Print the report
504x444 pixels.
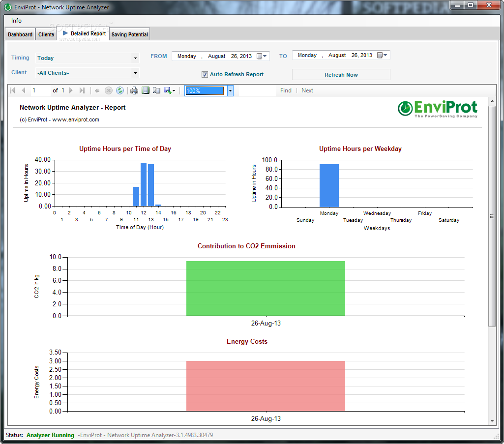click(x=134, y=90)
